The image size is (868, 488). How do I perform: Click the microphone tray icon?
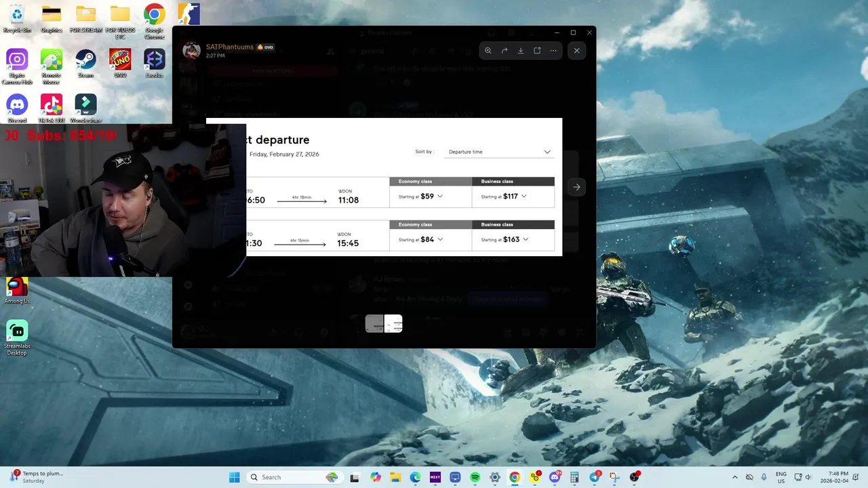pyautogui.click(x=764, y=477)
